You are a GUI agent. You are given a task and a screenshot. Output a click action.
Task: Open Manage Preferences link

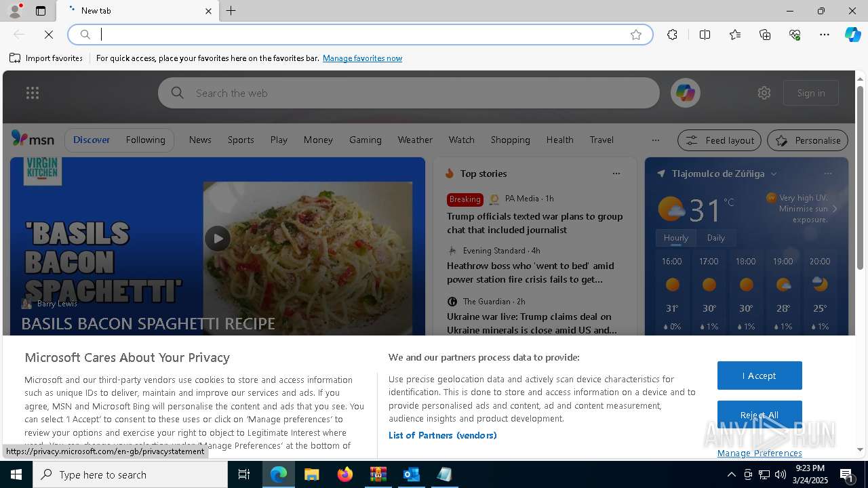coord(759,453)
